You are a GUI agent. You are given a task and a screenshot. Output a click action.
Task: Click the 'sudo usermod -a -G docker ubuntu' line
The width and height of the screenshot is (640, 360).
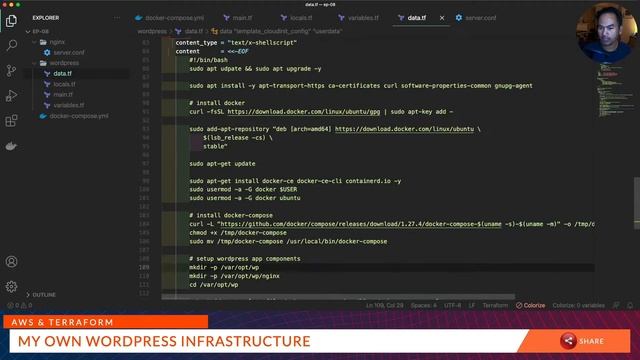tap(245, 198)
